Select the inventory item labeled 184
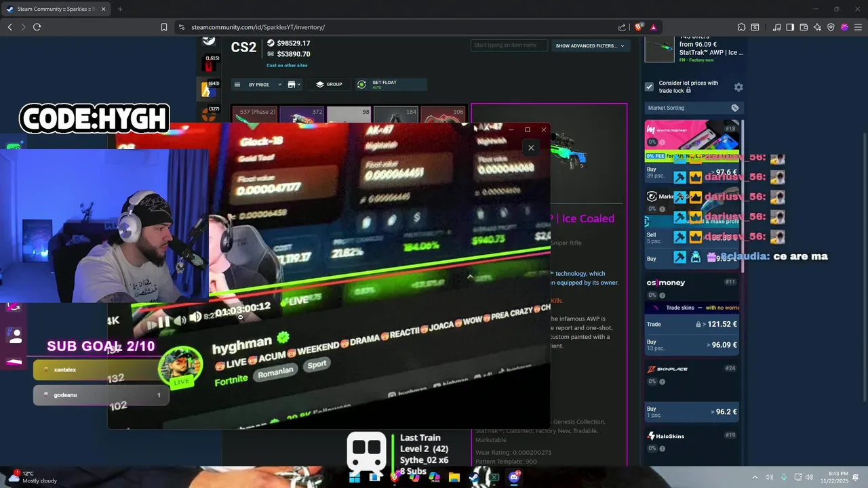868x488 pixels. [x=395, y=115]
